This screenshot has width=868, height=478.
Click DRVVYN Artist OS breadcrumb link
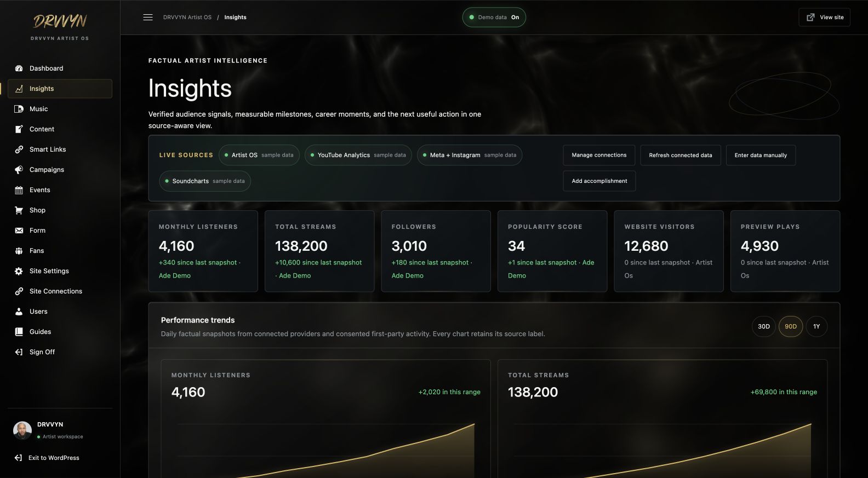pos(187,18)
